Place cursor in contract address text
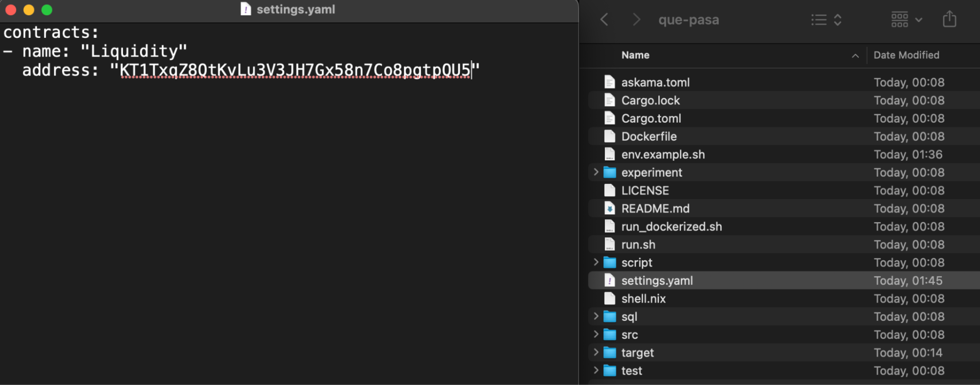This screenshot has width=980, height=385. tap(294, 70)
